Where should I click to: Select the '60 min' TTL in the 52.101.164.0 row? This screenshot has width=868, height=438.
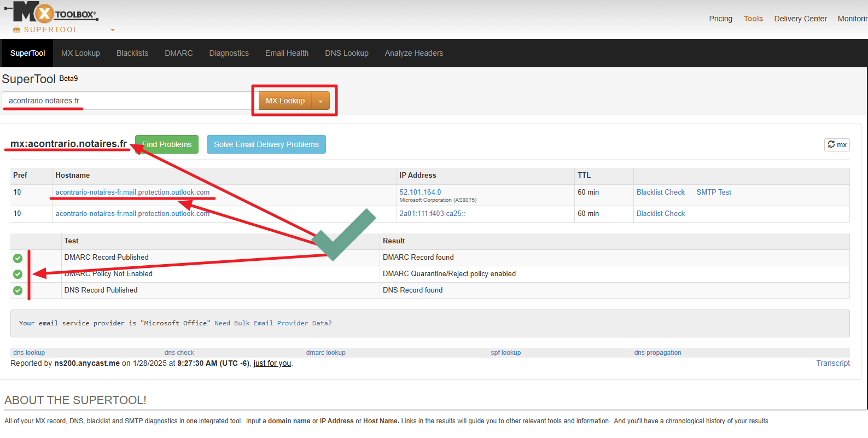coord(589,192)
